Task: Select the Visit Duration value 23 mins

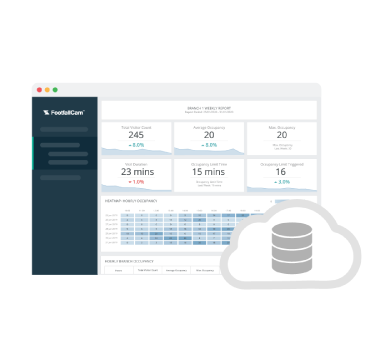Action: [137, 172]
